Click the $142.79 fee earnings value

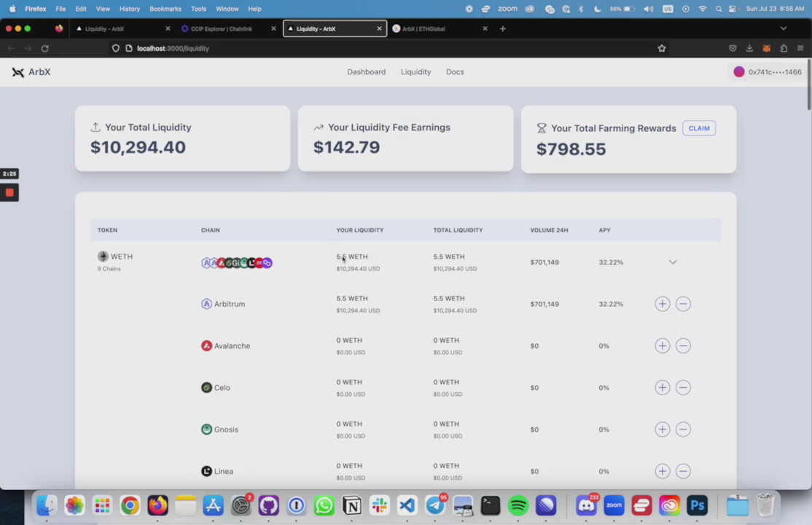346,147
